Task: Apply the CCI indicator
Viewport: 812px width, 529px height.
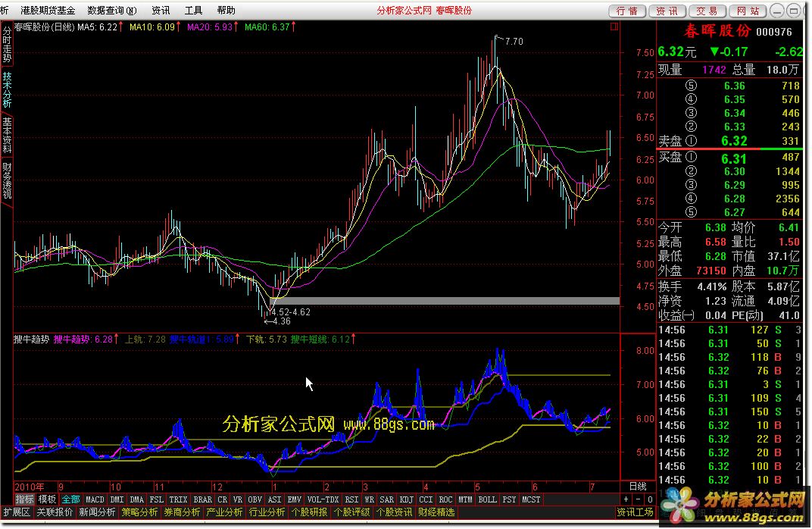Action: point(426,499)
